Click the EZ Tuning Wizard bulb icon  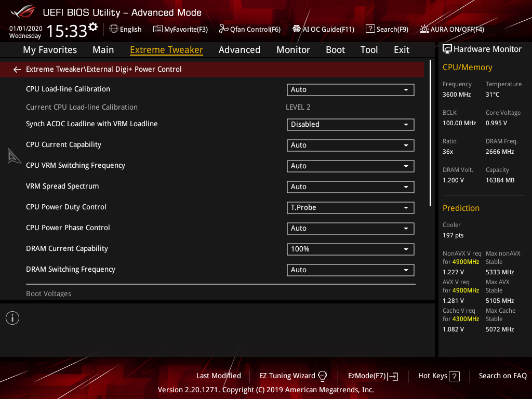pos(322,376)
